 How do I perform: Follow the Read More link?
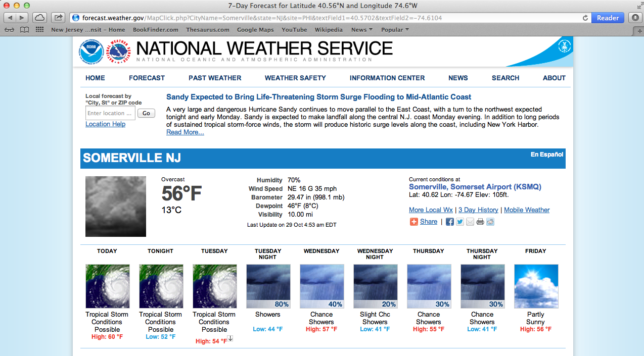[x=185, y=132]
